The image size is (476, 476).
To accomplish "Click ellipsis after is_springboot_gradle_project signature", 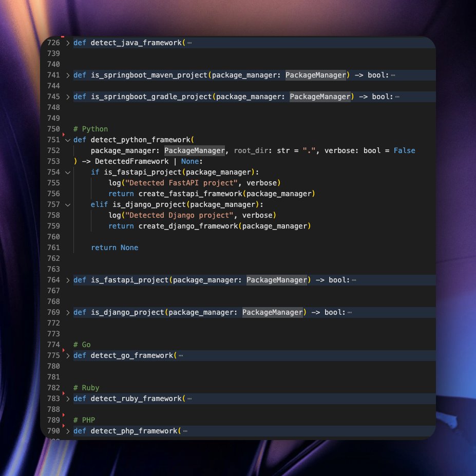I will coord(397,97).
